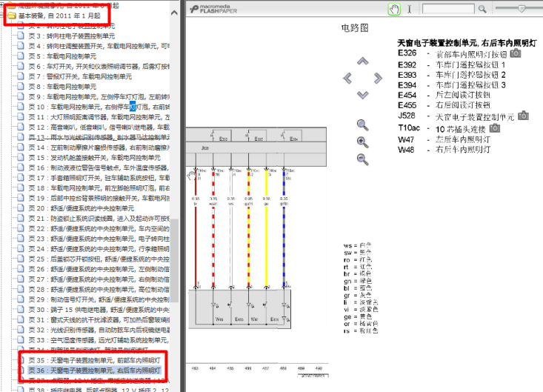The width and height of the screenshot is (543, 392).
Task: Zoom out with the minus magnifier
Action: point(362,159)
